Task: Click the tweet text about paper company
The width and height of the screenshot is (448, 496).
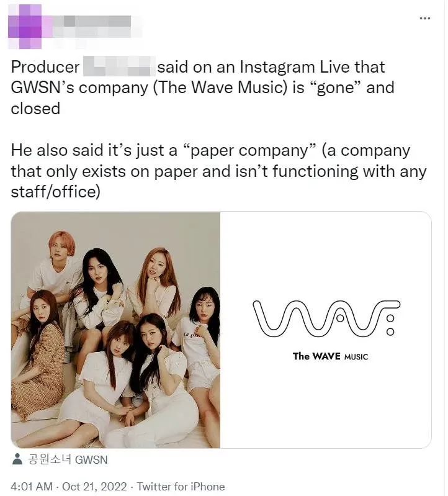Action: [x=218, y=171]
